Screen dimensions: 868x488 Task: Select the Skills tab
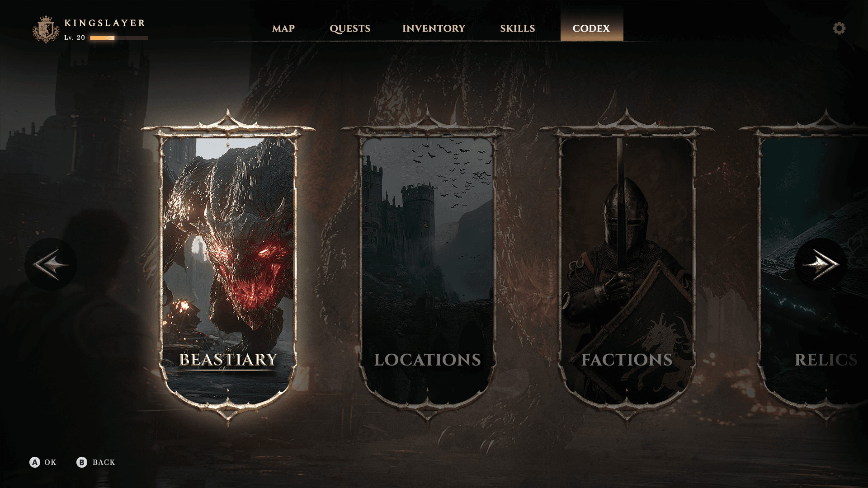click(x=517, y=28)
